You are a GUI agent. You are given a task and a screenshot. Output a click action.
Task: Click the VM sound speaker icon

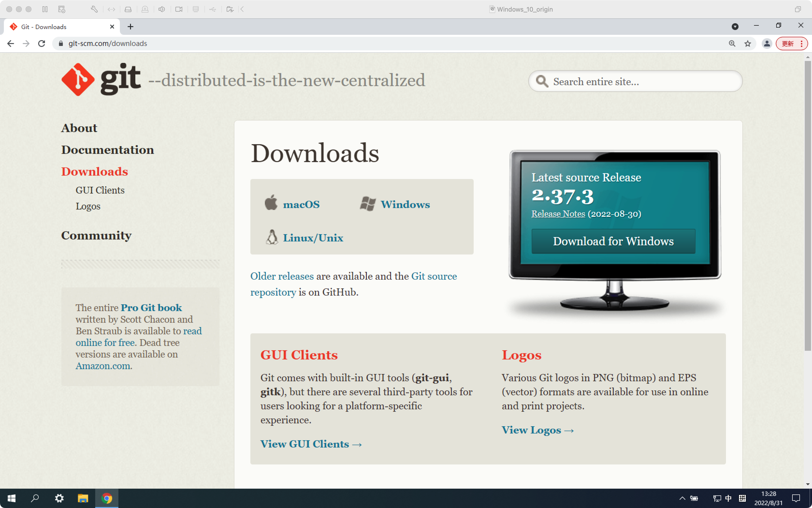click(162, 9)
